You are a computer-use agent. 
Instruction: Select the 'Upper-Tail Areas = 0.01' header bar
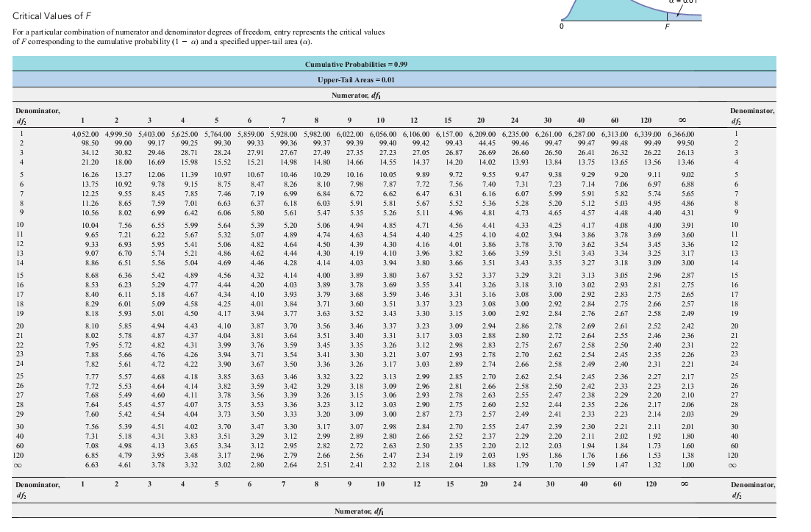point(394,79)
